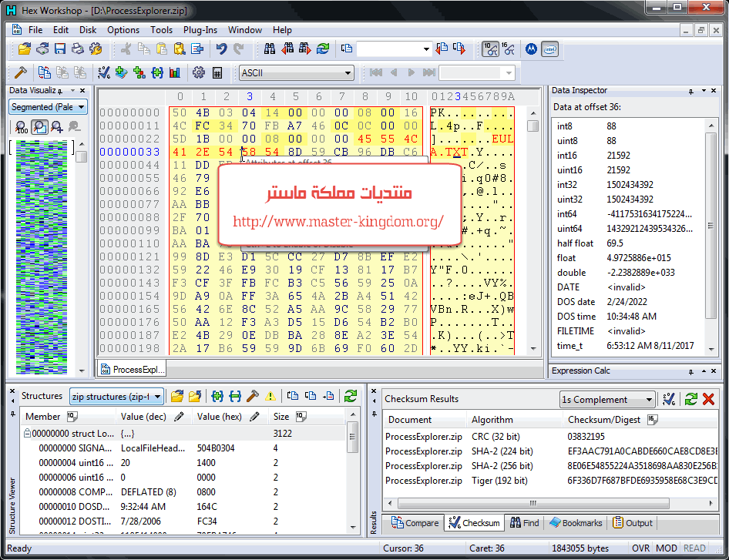Click the hex editor vertical scrollbar thumb

(532, 126)
